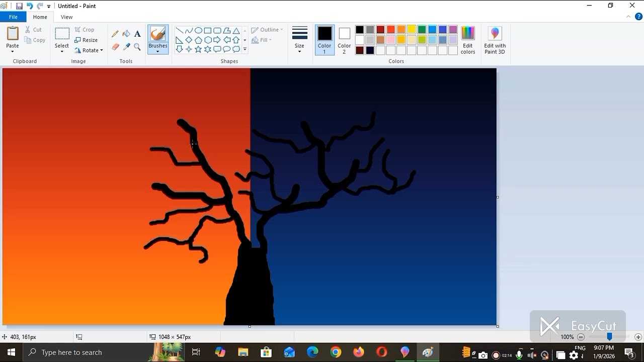Collapse the ribbon with the chevron

pos(628,17)
